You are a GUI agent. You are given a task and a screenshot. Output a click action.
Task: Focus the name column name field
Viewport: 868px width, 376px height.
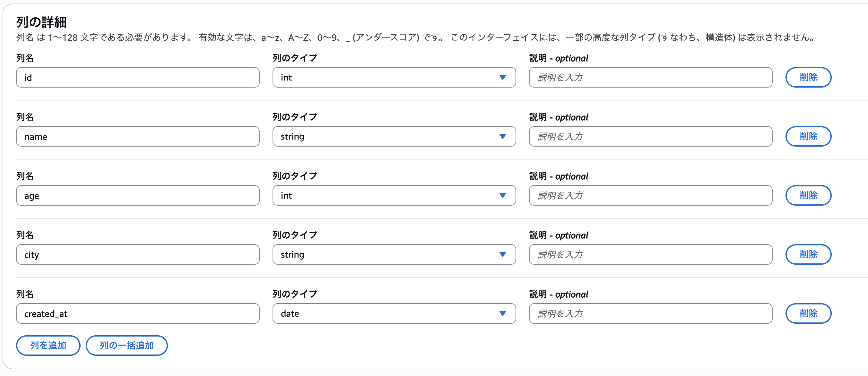137,136
